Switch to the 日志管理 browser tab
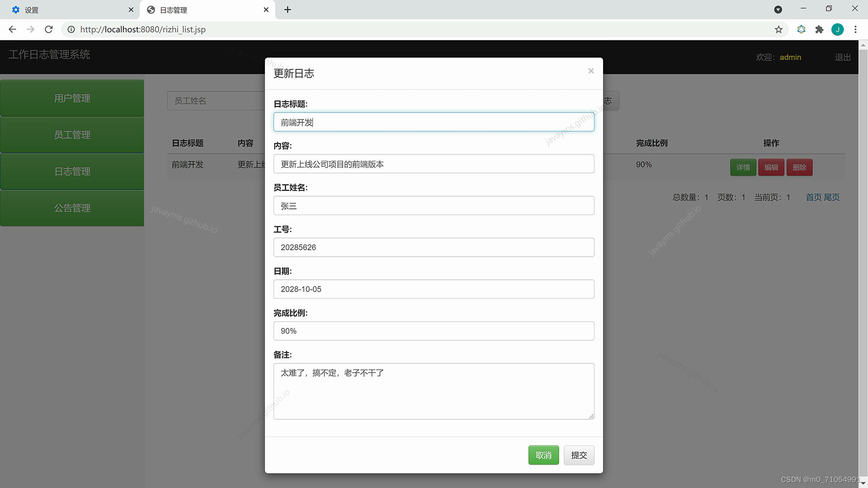 (208, 9)
